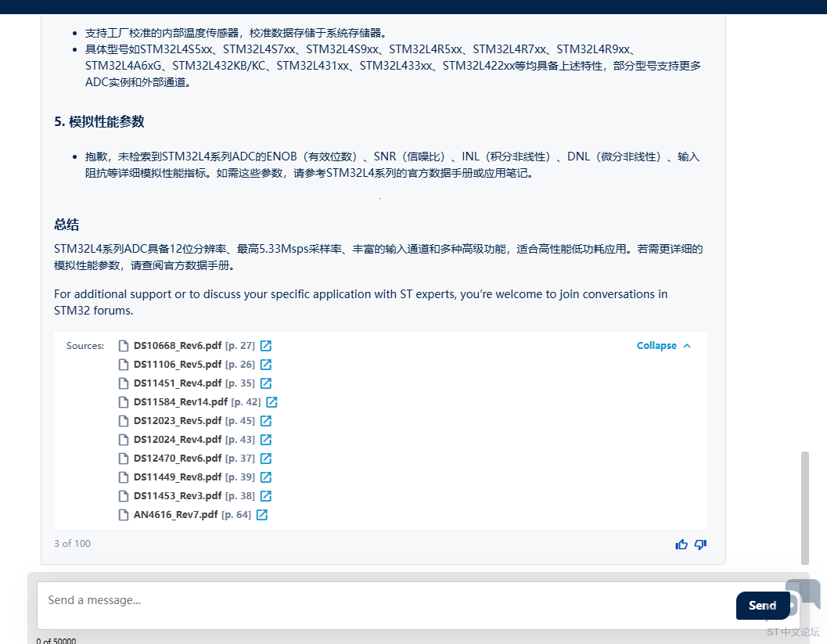The image size is (827, 644).
Task: Open DS12470_Rev6.pdf external link icon
Action: [265, 458]
